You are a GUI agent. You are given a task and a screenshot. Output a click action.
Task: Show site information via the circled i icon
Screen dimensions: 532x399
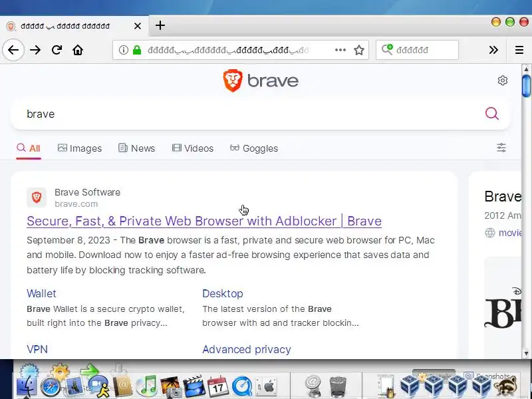click(x=124, y=51)
